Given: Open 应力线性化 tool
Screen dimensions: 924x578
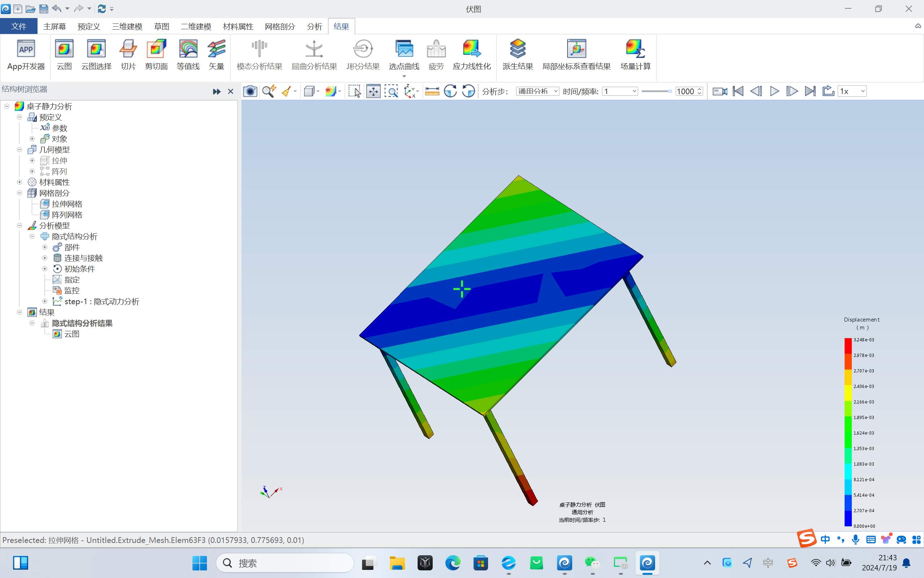Looking at the screenshot, I should pos(471,55).
